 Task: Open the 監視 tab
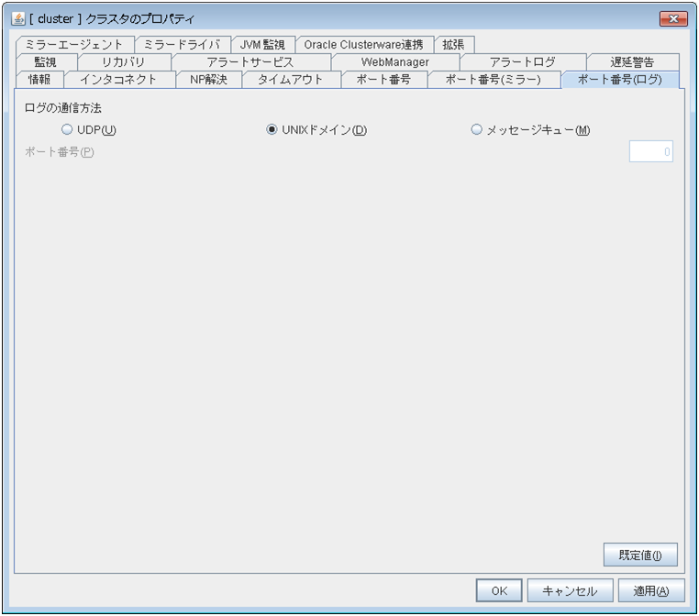46,62
